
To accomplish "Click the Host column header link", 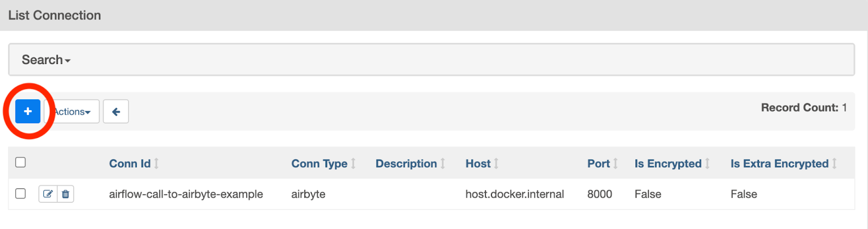I will (x=477, y=163).
